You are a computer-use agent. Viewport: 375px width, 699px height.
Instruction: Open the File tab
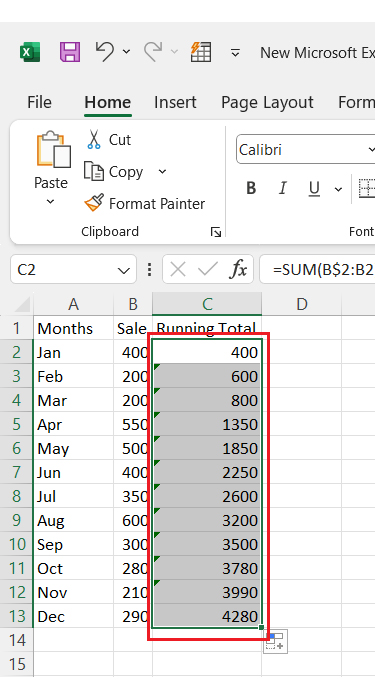pos(39,102)
